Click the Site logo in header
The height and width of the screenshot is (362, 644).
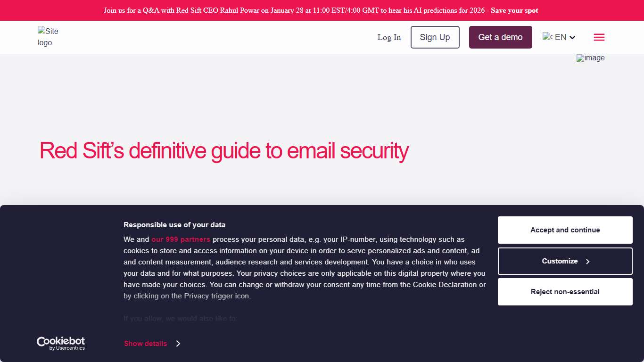48,37
